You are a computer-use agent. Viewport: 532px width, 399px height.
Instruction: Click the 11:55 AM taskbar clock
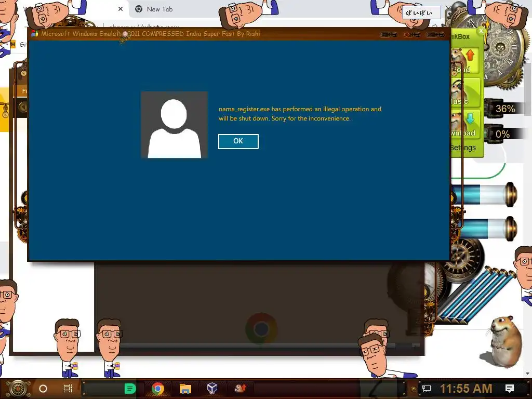tap(466, 389)
